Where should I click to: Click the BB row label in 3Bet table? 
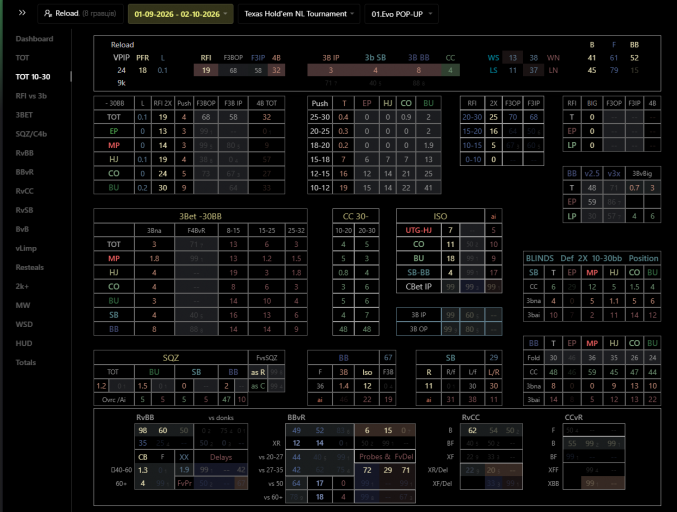tap(114, 329)
